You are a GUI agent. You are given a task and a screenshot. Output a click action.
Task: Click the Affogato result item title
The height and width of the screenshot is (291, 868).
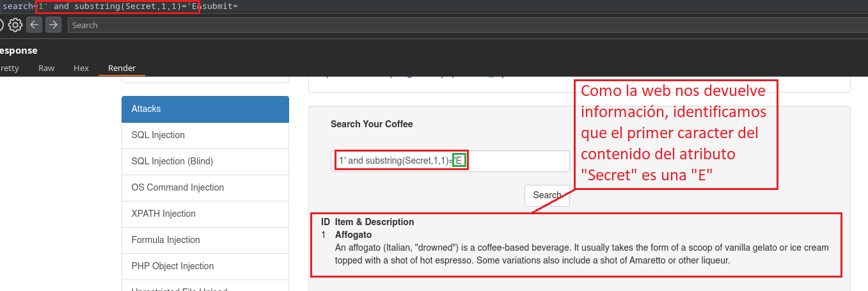[353, 235]
